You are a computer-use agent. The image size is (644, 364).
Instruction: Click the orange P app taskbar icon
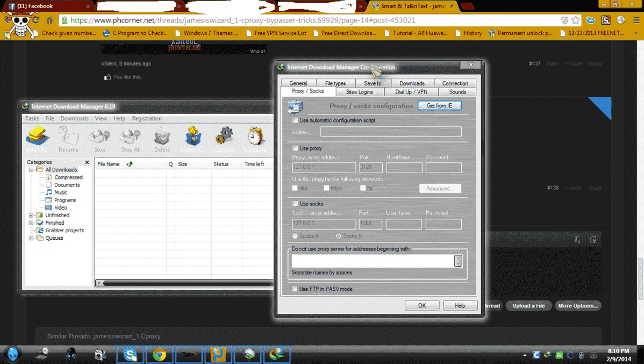click(x=218, y=354)
